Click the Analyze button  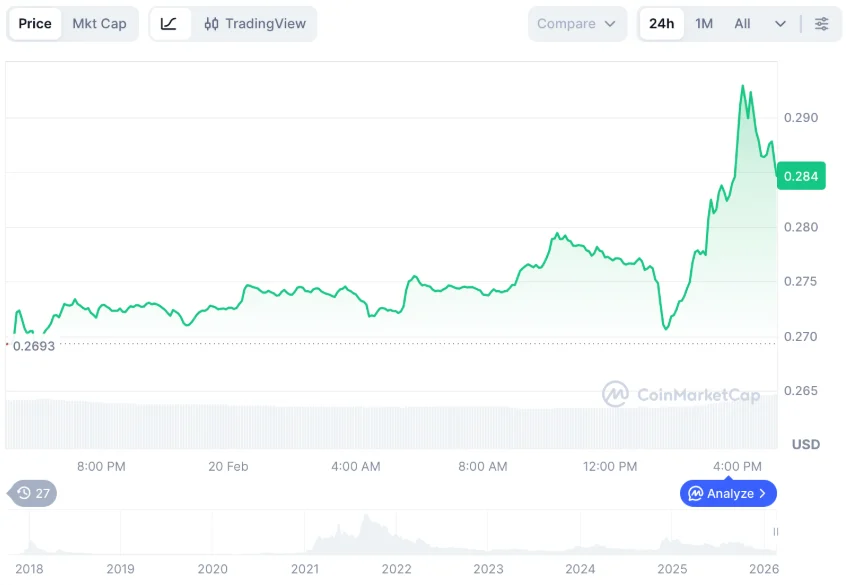point(728,493)
